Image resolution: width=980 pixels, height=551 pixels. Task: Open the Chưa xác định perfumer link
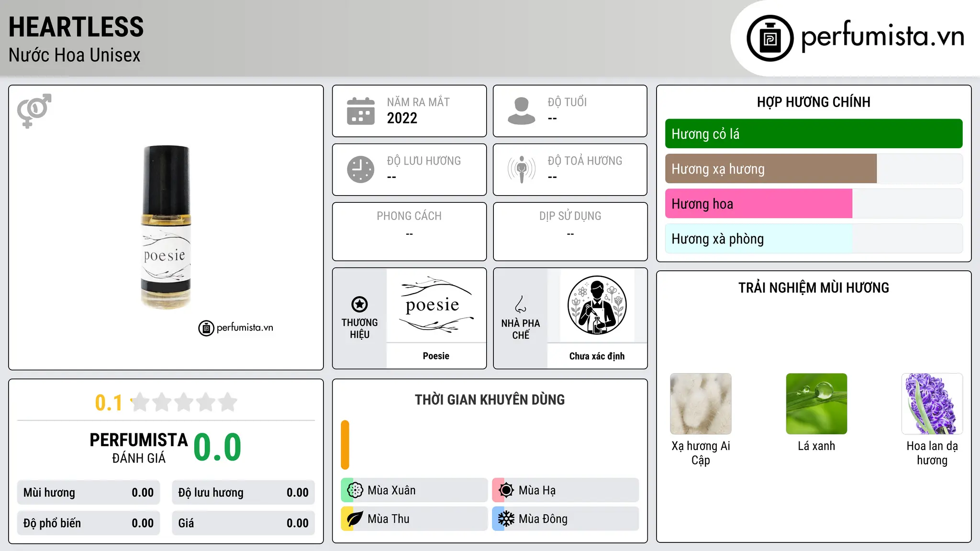point(597,356)
